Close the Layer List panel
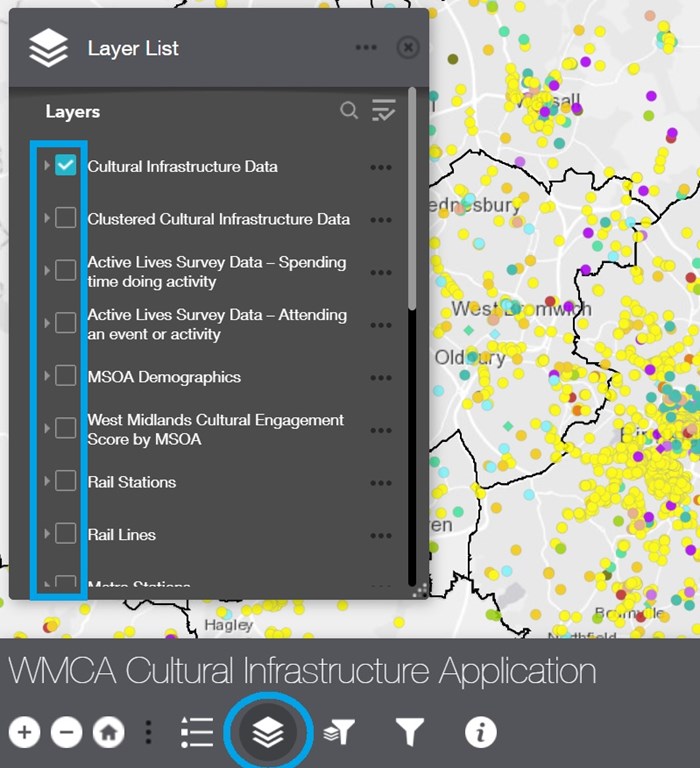This screenshot has height=768, width=700. (x=407, y=48)
